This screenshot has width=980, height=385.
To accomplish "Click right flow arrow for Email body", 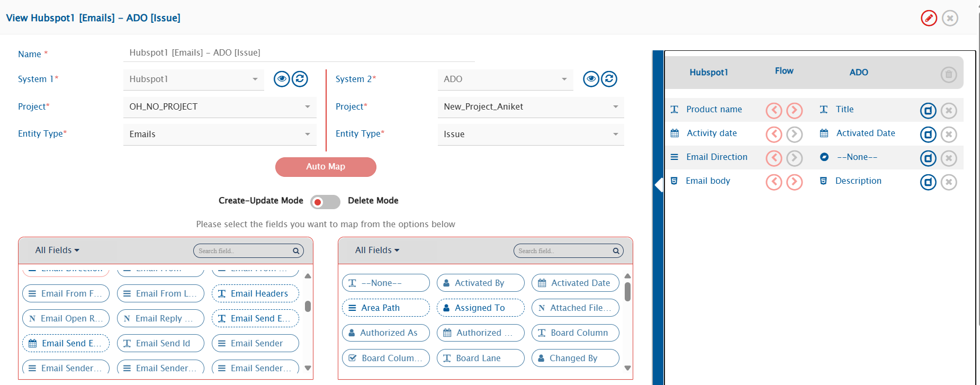I will (794, 182).
